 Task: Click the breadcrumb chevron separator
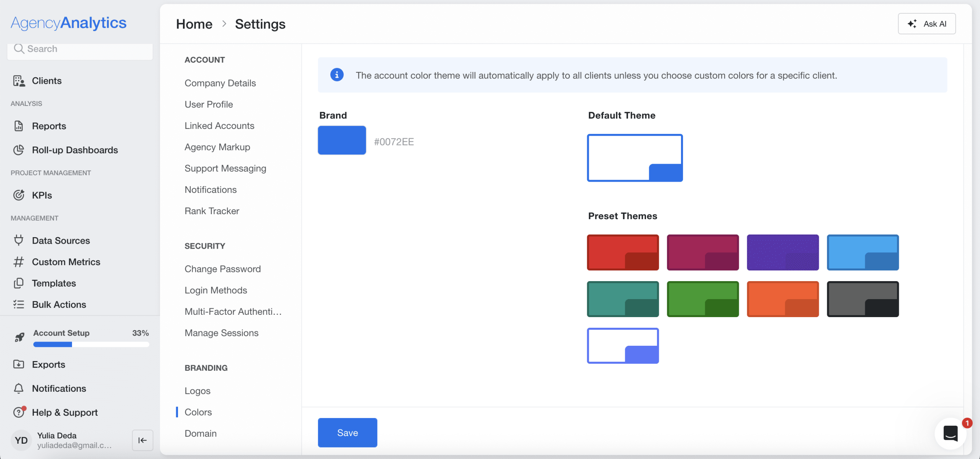coord(224,24)
